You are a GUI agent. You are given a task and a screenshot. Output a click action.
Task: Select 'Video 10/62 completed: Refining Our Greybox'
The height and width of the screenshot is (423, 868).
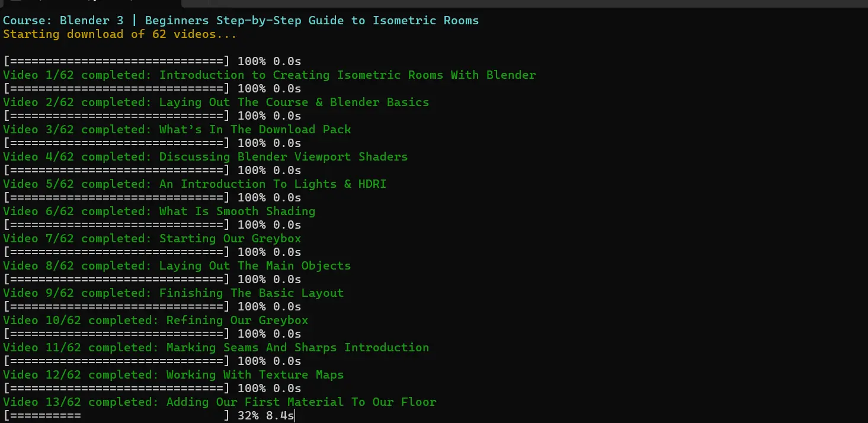coord(155,321)
